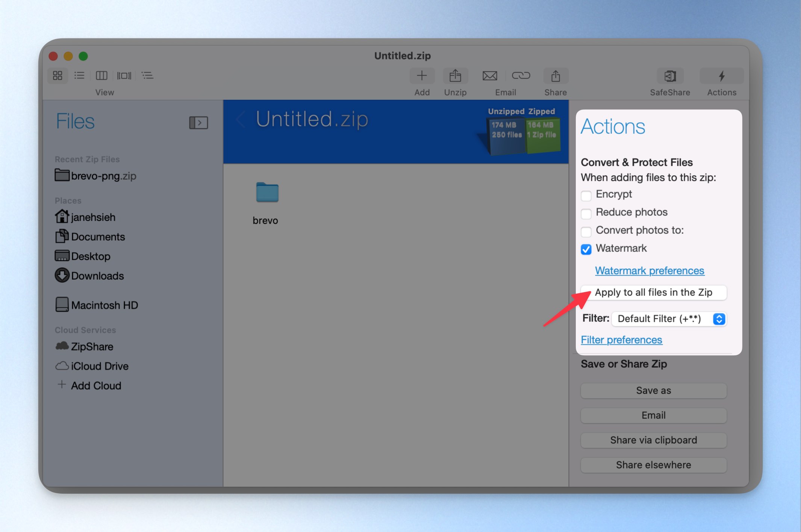Collapse the Files sidebar panel

(x=198, y=123)
